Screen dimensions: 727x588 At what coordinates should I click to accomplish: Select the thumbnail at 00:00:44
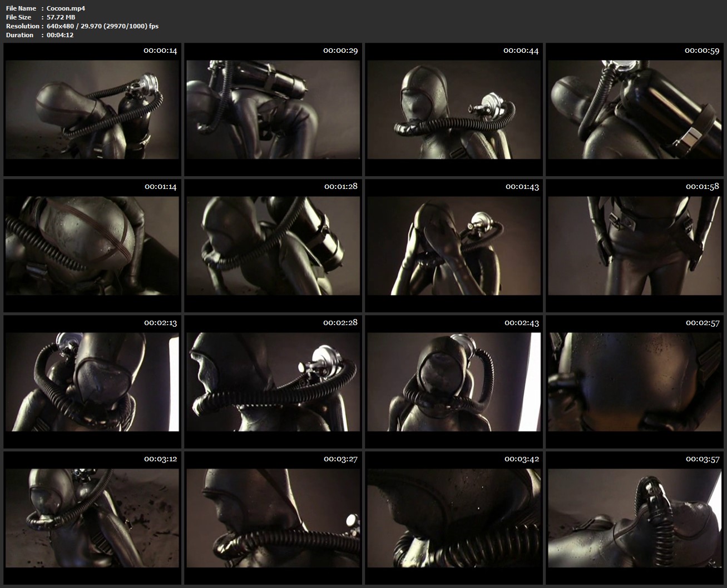pyautogui.click(x=454, y=110)
